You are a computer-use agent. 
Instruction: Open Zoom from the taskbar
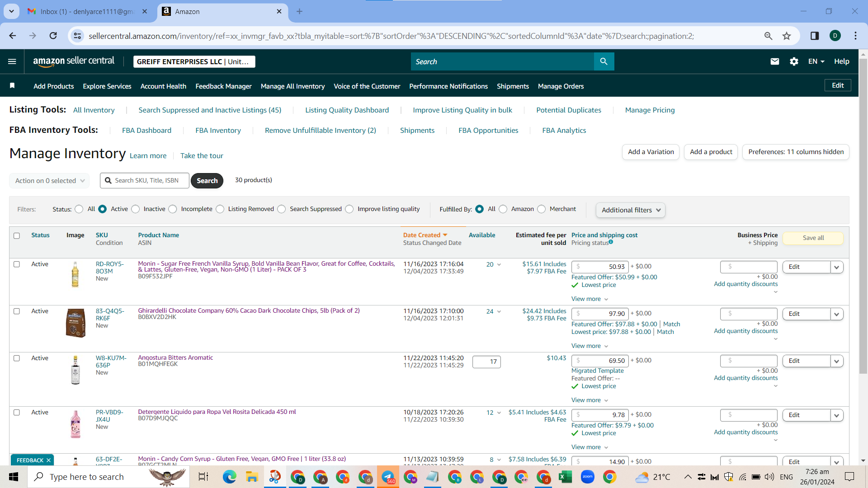click(x=587, y=477)
